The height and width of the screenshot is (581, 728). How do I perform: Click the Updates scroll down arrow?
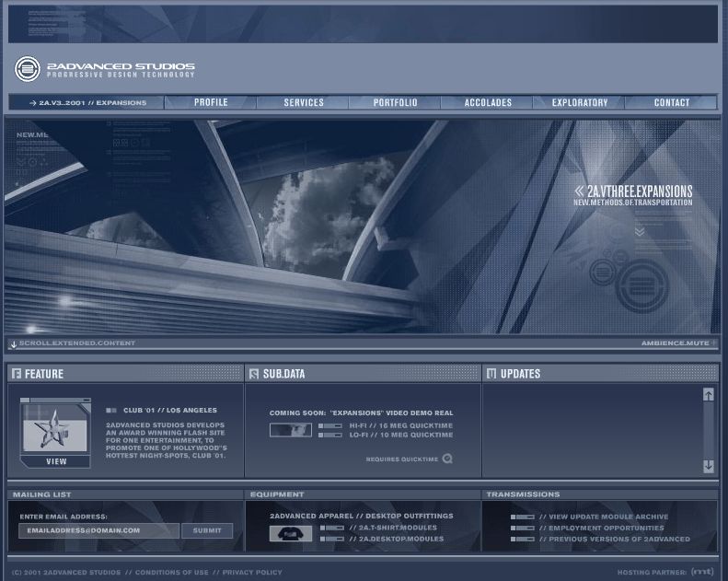click(708, 466)
